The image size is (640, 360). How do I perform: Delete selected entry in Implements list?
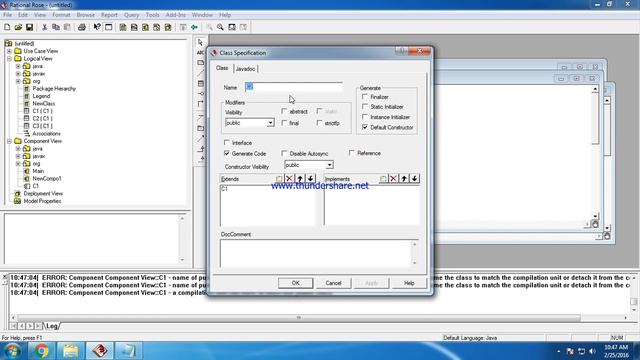[393, 179]
